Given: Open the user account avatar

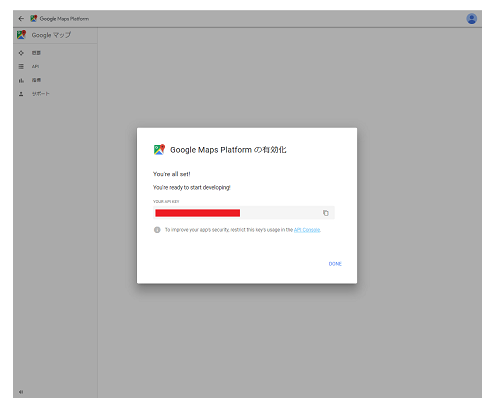Looking at the screenshot, I should point(471,19).
